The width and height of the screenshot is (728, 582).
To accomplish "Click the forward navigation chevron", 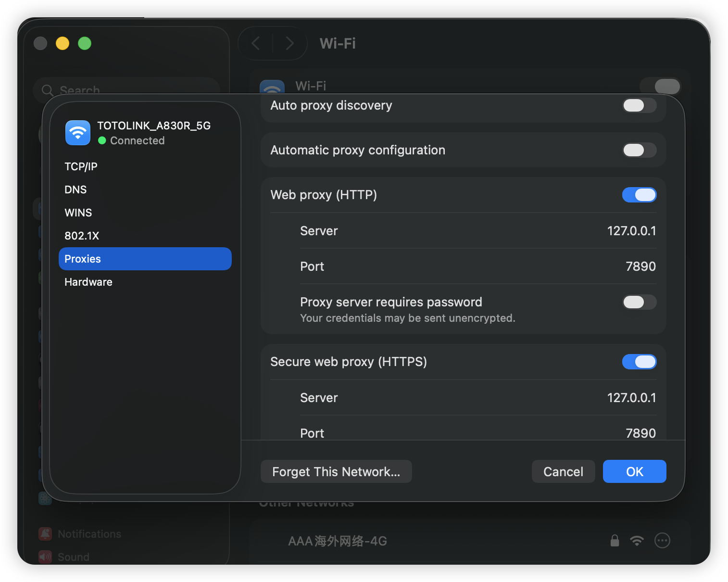I will (x=289, y=43).
